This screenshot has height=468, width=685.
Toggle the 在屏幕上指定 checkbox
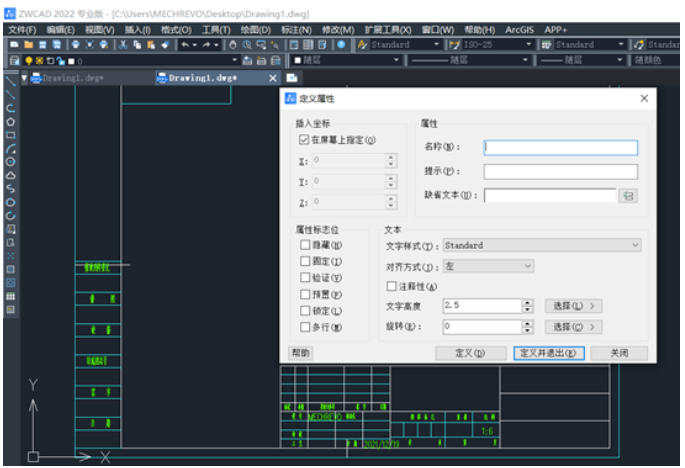(304, 141)
